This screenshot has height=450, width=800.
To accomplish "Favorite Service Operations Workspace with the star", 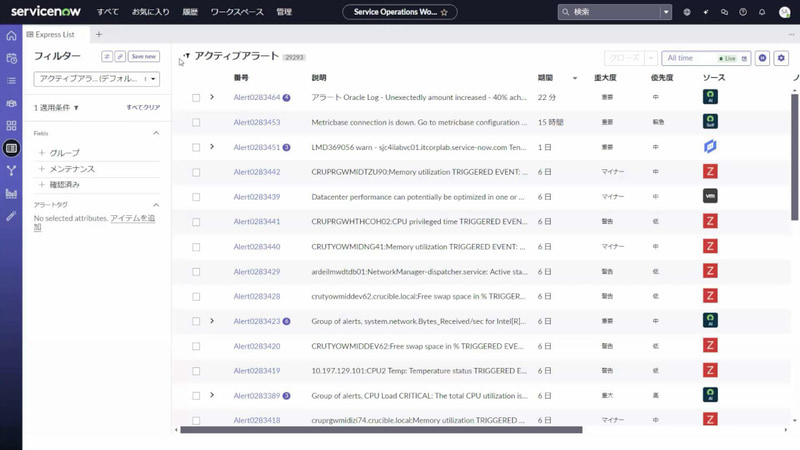I will tap(444, 12).
